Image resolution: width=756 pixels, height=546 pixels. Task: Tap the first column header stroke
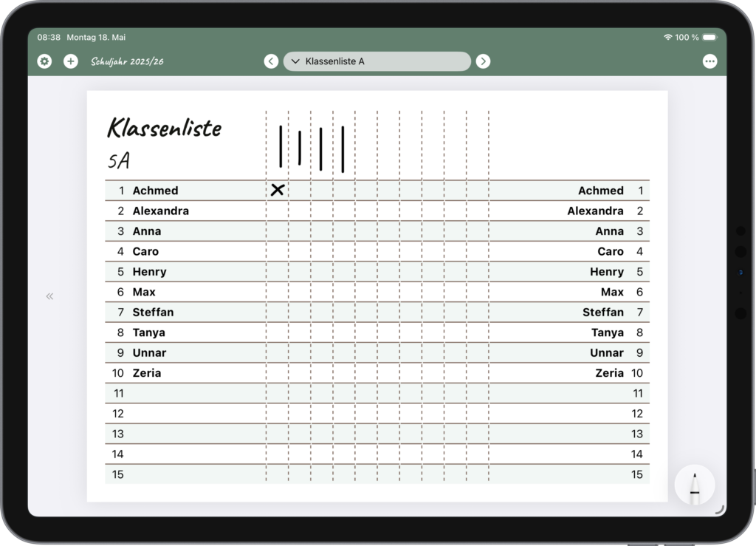click(x=281, y=146)
